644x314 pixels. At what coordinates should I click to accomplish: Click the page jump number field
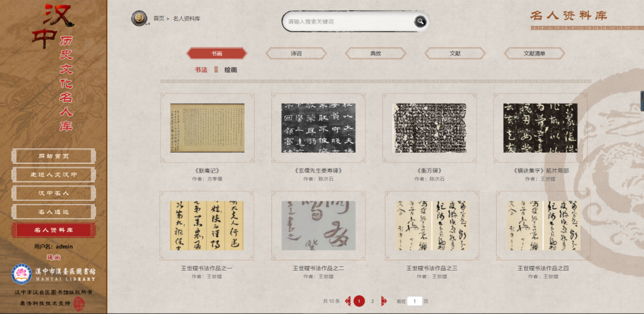click(414, 301)
